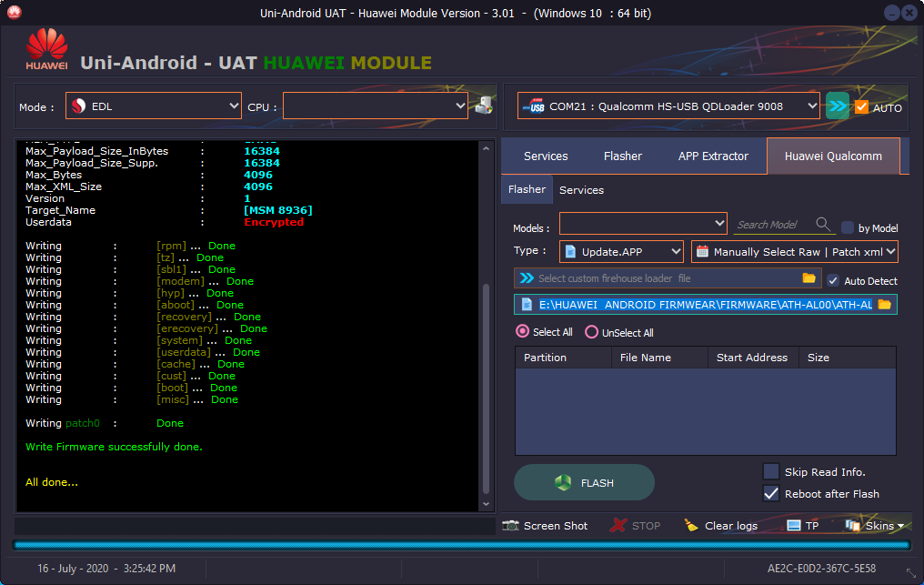Click the log scrollbar up arrow
This screenshot has width=924, height=585.
(x=487, y=148)
